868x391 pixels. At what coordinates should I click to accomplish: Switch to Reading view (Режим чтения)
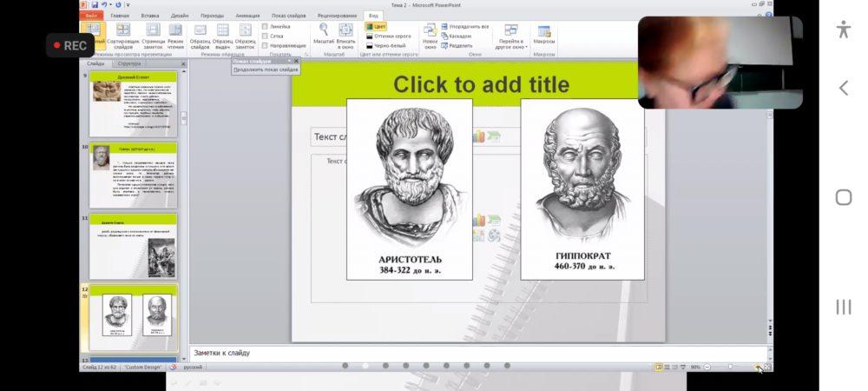175,36
